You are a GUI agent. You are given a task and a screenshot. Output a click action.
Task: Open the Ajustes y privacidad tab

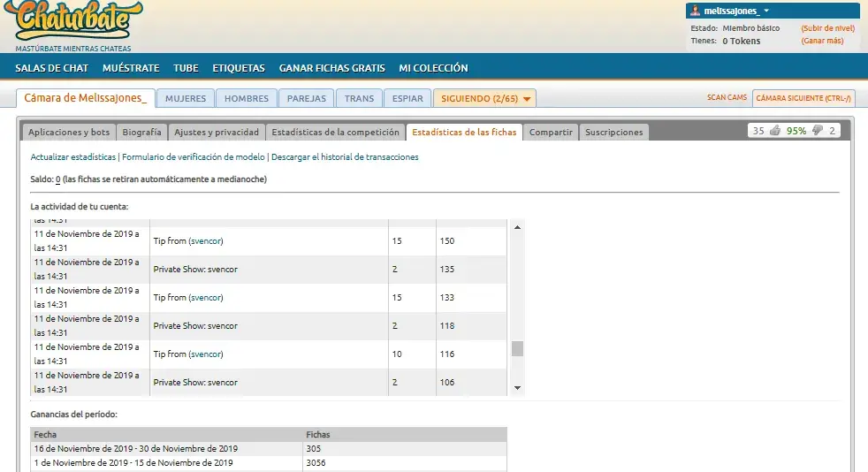coord(217,133)
